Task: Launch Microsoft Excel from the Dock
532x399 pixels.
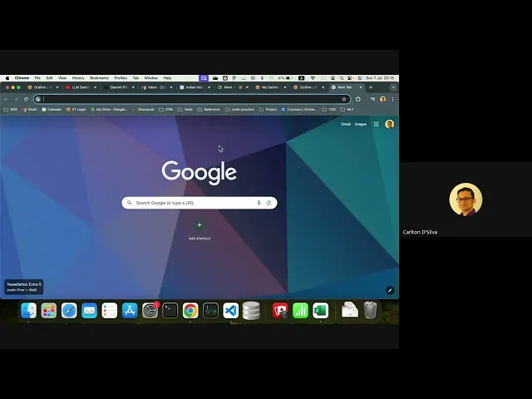Action: click(321, 310)
